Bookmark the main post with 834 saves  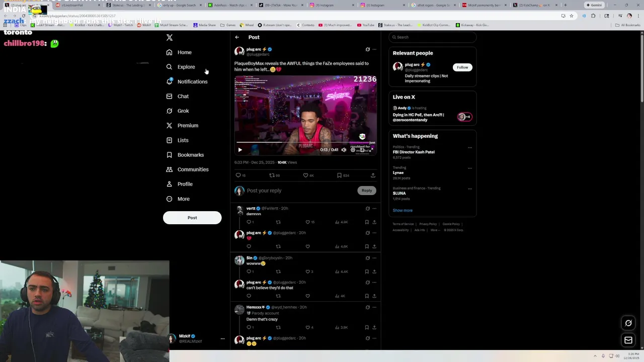pos(339,175)
